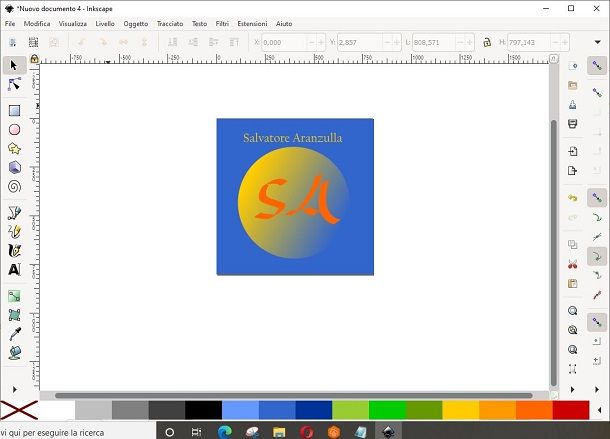The image size is (610, 439).
Task: Click the horizontal canvas scrollbar
Action: tap(294, 395)
